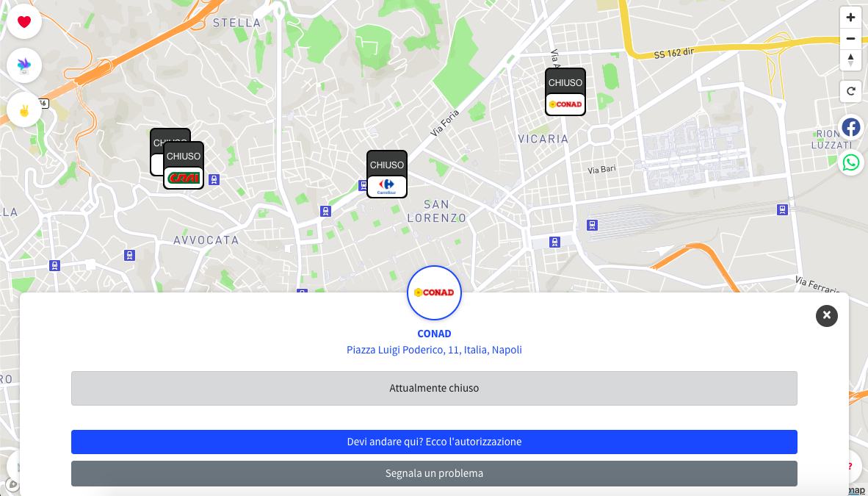The width and height of the screenshot is (868, 496).
Task: Click the CONAD store name title
Action: coord(434,334)
